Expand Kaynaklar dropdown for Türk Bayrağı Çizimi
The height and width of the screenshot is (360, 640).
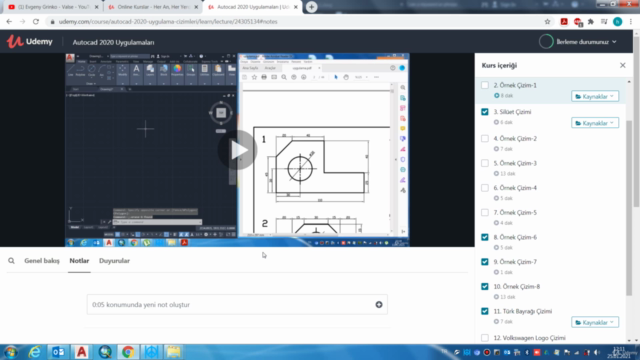point(595,322)
